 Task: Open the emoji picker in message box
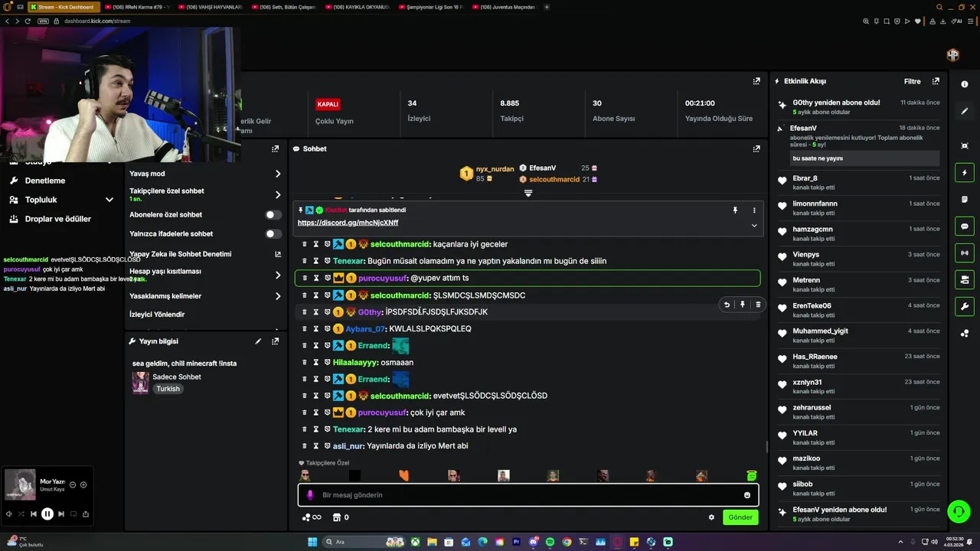(747, 495)
